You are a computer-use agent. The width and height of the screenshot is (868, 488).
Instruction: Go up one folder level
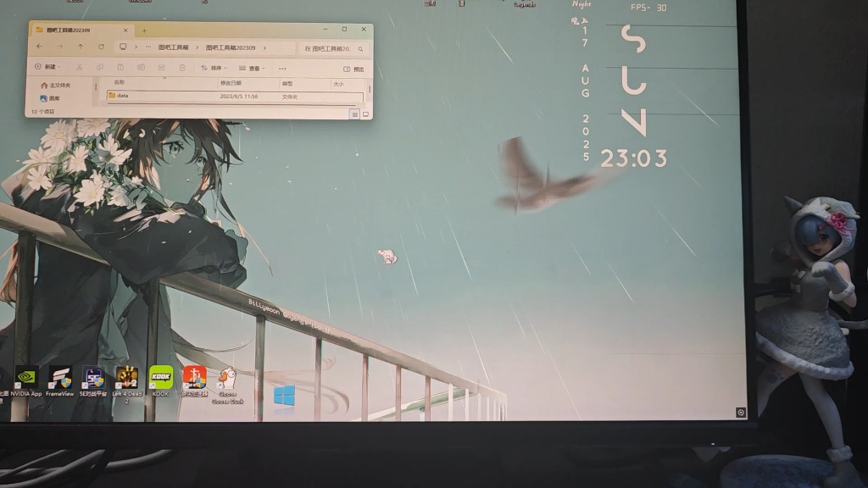(81, 47)
